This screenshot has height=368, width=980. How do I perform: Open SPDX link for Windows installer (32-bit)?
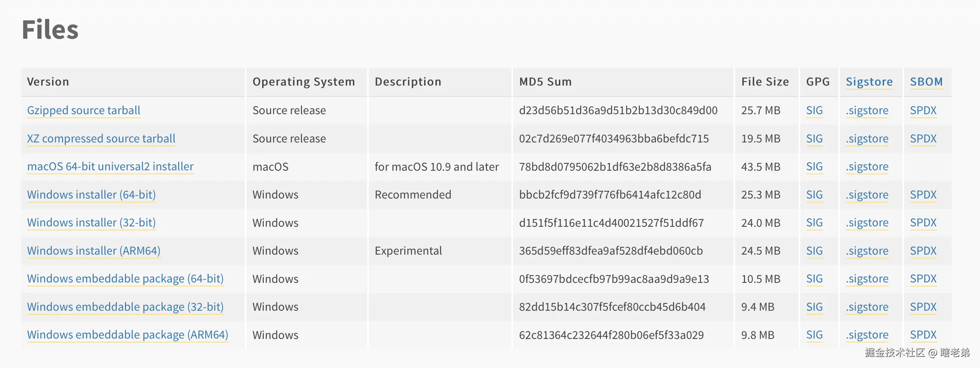[x=923, y=222]
